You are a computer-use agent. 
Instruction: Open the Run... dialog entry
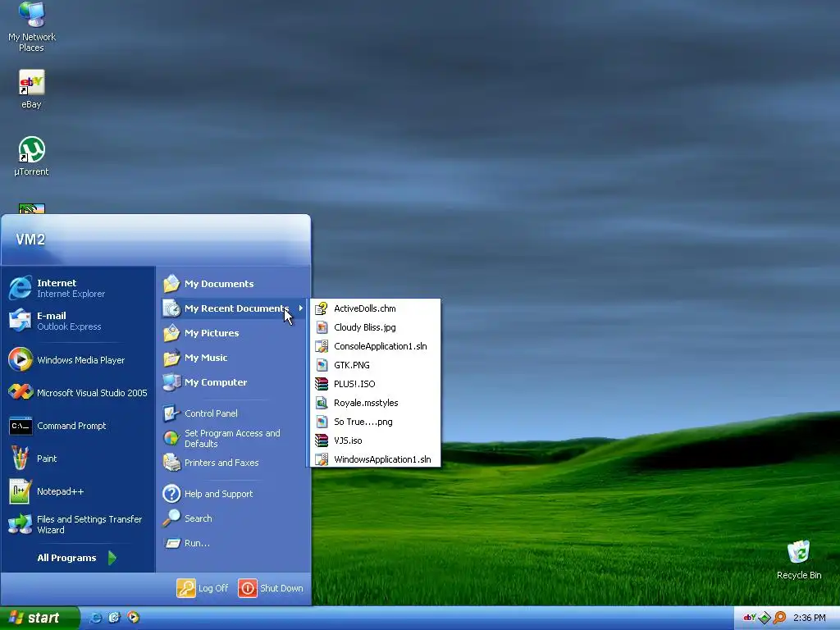coord(234,543)
